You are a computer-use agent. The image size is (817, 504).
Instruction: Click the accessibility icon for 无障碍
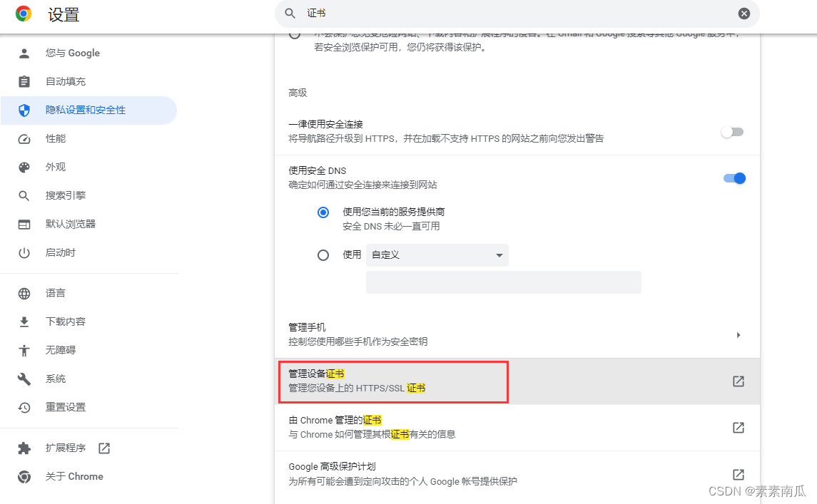[24, 351]
